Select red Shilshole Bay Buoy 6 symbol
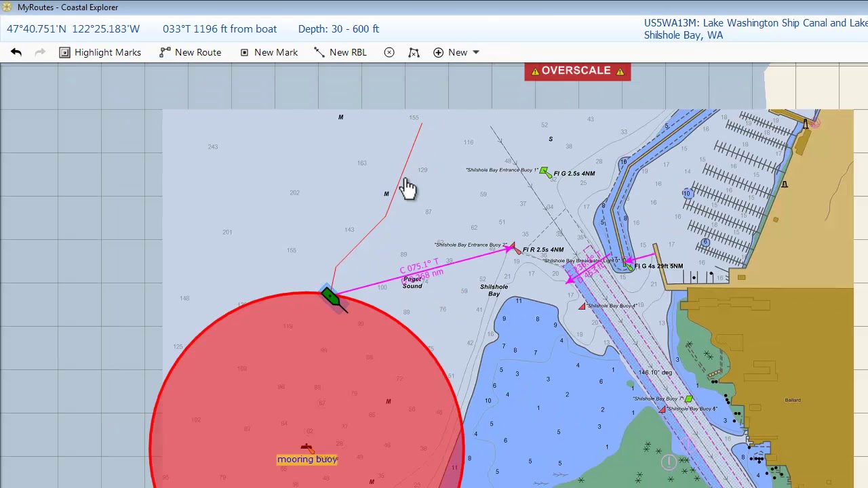This screenshot has height=488, width=868. click(x=663, y=409)
